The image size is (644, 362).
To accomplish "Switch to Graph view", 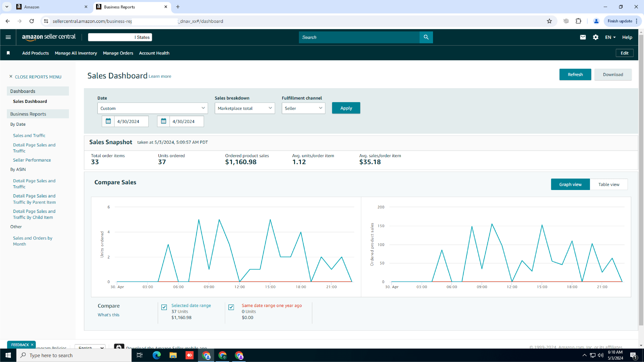I will pos(570,184).
